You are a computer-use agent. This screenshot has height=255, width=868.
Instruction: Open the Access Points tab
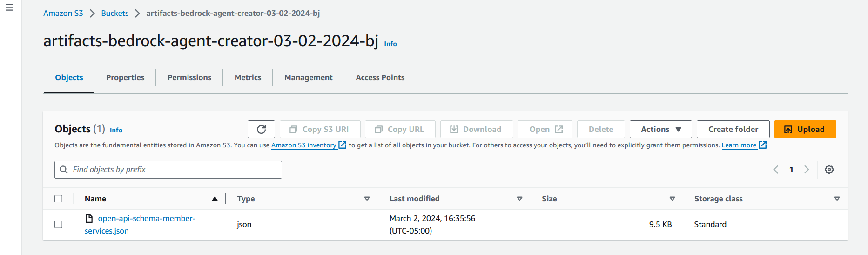click(380, 77)
